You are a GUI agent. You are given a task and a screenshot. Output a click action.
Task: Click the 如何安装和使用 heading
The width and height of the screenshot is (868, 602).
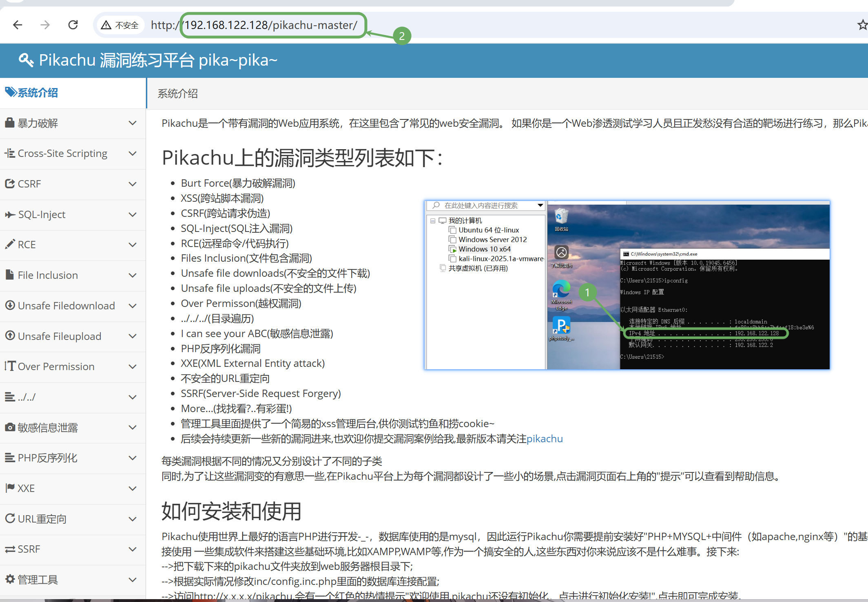click(x=231, y=511)
